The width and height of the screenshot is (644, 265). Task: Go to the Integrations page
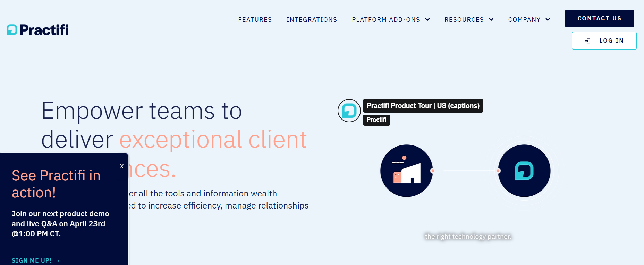(x=312, y=20)
